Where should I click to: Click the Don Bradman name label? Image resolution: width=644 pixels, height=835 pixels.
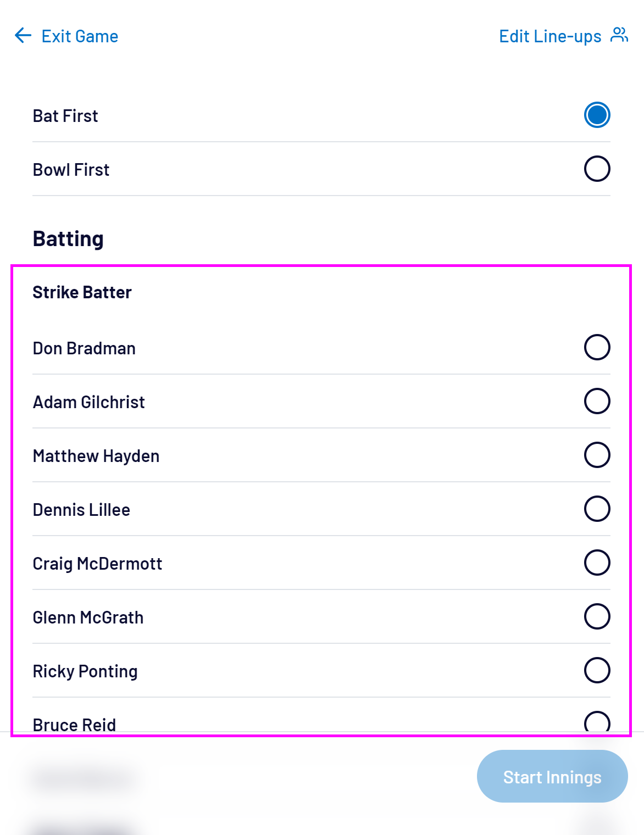pyautogui.click(x=84, y=348)
